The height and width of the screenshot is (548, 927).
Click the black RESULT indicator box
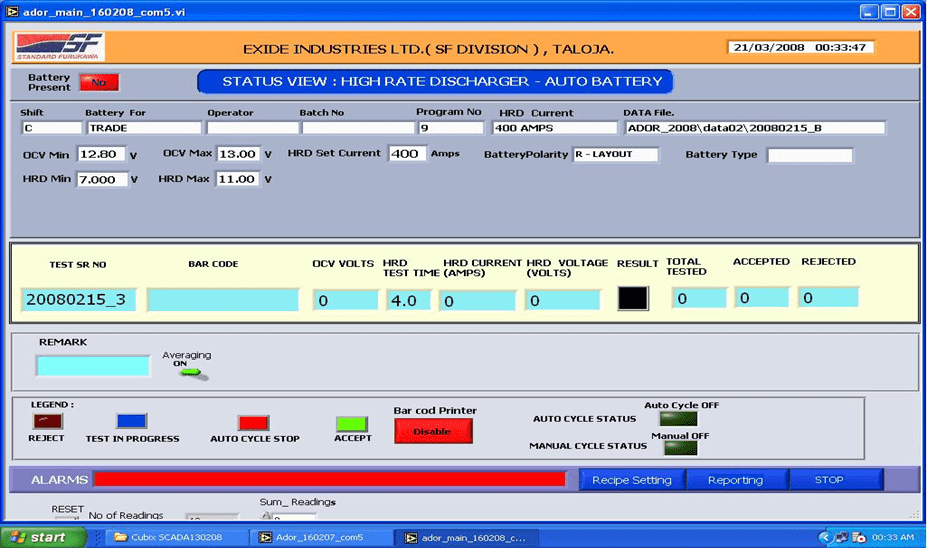click(633, 299)
